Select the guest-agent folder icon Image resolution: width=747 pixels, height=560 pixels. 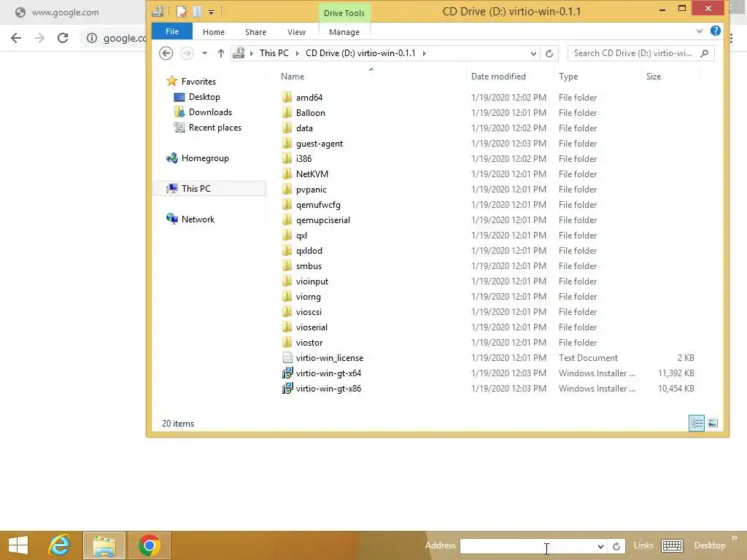click(x=287, y=144)
